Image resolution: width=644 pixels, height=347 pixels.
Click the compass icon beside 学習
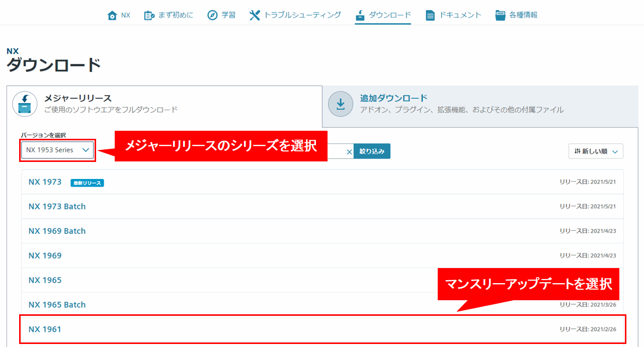[212, 15]
